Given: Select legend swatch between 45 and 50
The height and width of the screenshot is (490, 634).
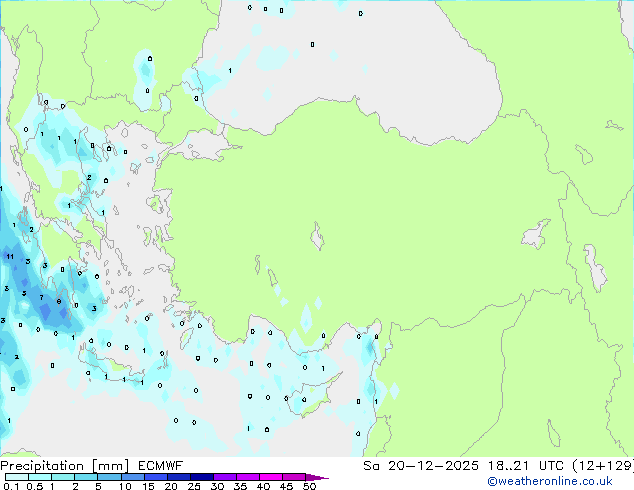Looking at the screenshot, I should point(294,477).
